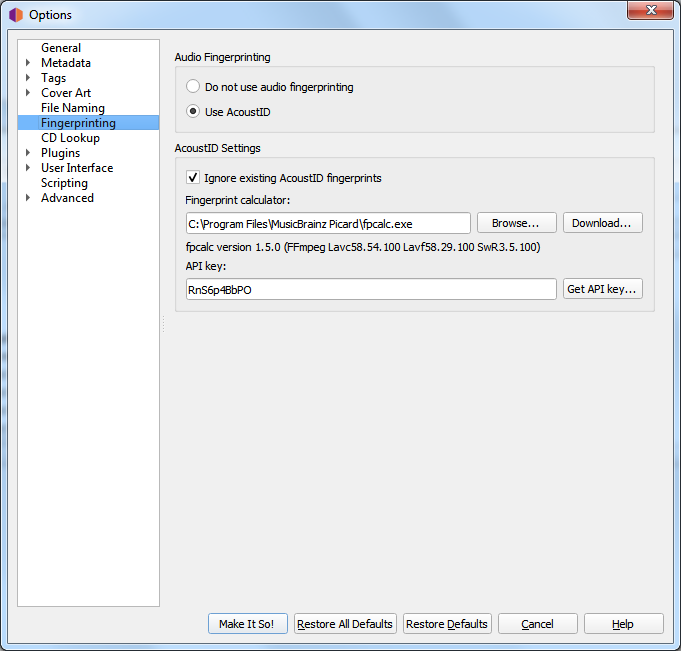Click the 'Get API key...' button
The width and height of the screenshot is (681, 651).
tap(602, 289)
